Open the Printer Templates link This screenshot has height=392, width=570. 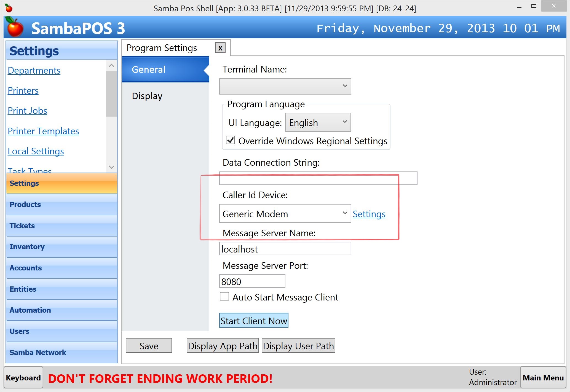tap(43, 131)
